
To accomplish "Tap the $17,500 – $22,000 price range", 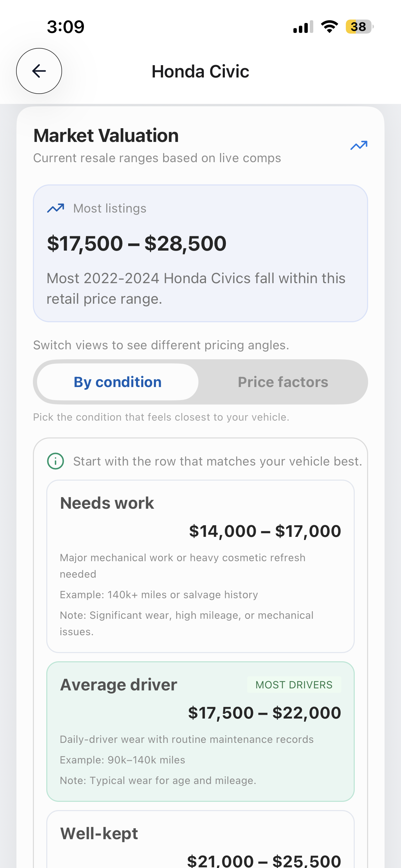I will 264,713.
